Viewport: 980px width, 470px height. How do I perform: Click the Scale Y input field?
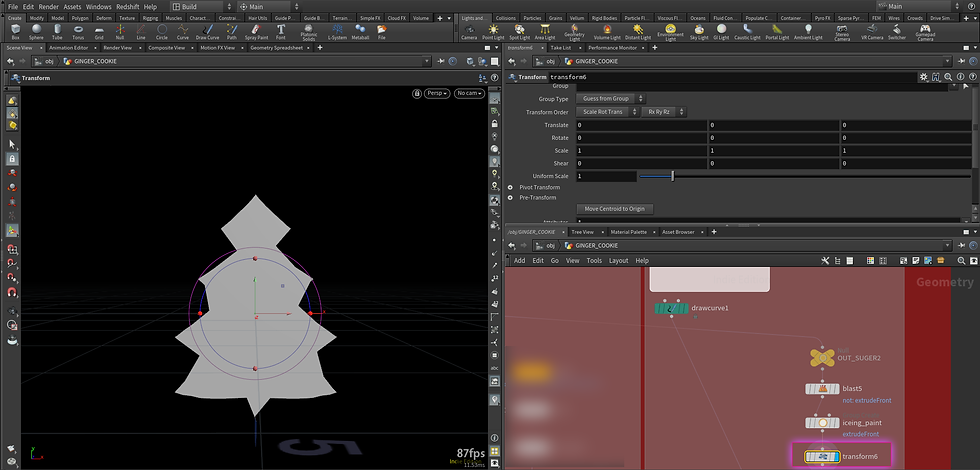point(773,151)
